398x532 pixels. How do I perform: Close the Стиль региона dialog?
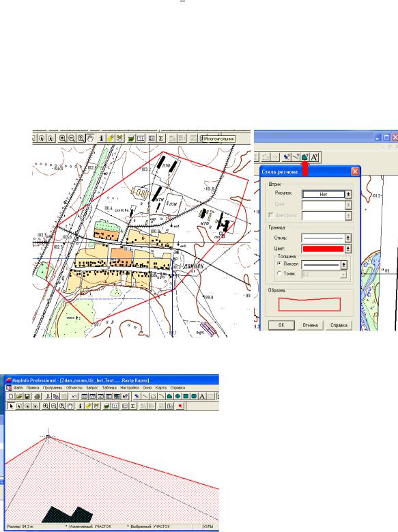click(355, 171)
